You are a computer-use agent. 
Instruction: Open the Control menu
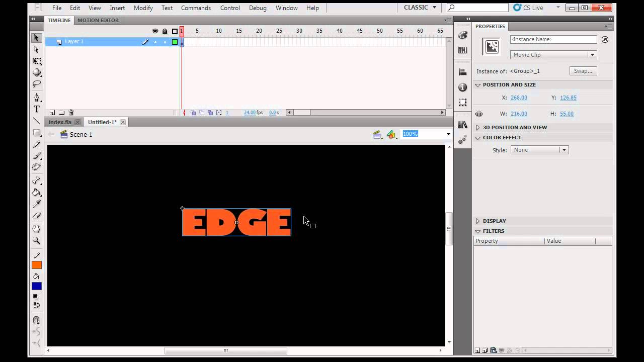click(230, 8)
